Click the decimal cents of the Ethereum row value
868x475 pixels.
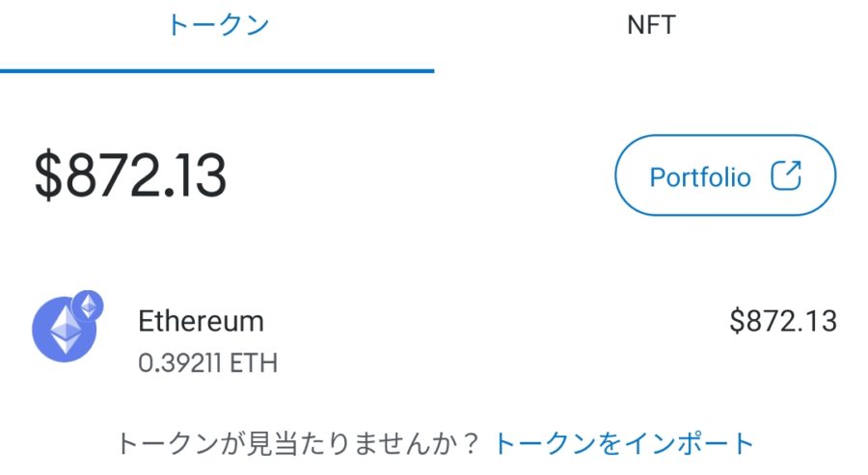tap(820, 321)
